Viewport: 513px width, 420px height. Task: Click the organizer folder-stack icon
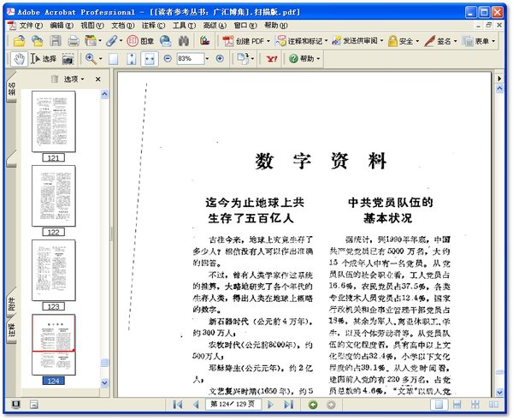pos(91,41)
